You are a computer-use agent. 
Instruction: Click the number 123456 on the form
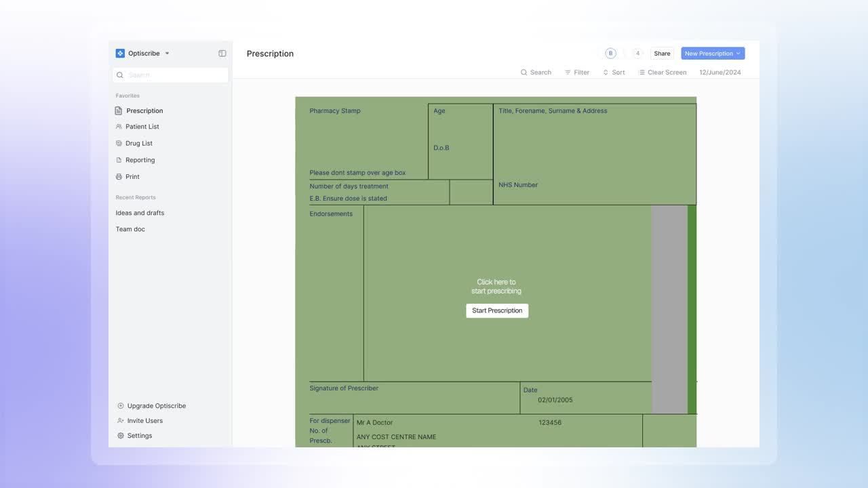coord(550,423)
